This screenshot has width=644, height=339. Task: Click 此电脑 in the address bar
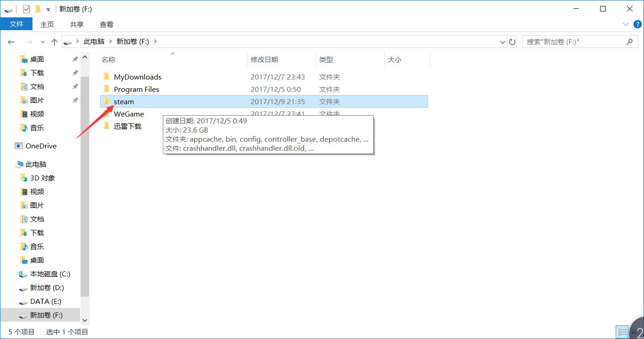pos(94,41)
